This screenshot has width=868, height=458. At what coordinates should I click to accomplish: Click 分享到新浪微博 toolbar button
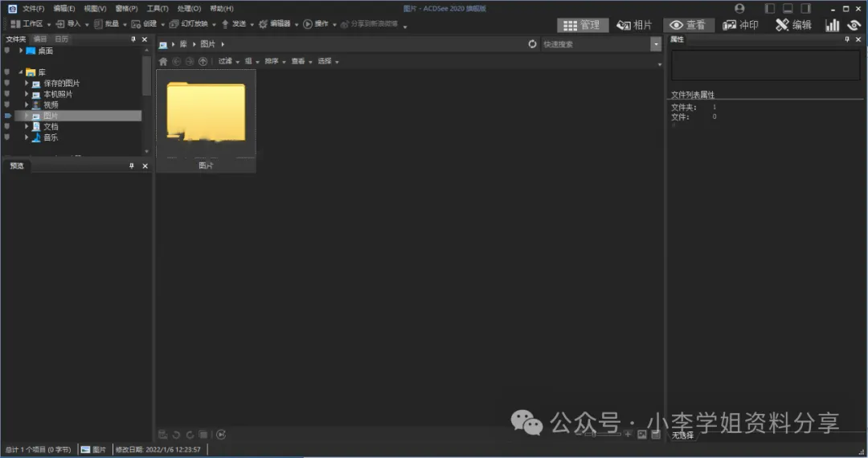(369, 24)
